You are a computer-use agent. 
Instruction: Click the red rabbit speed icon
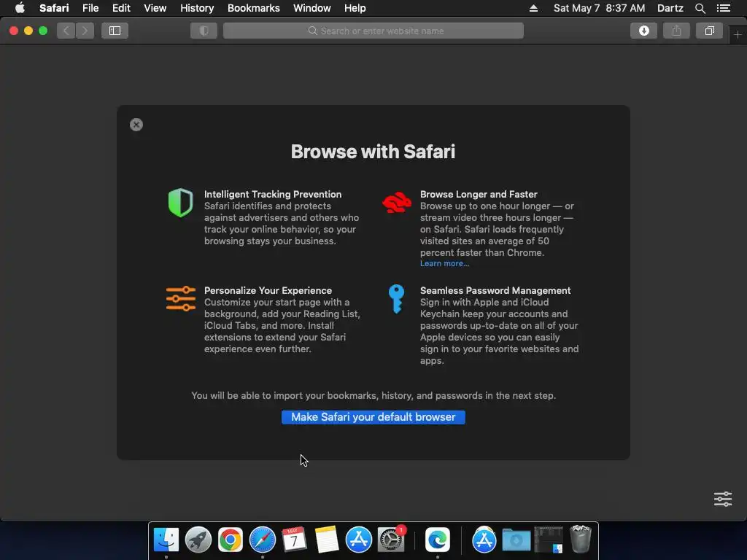tap(397, 203)
